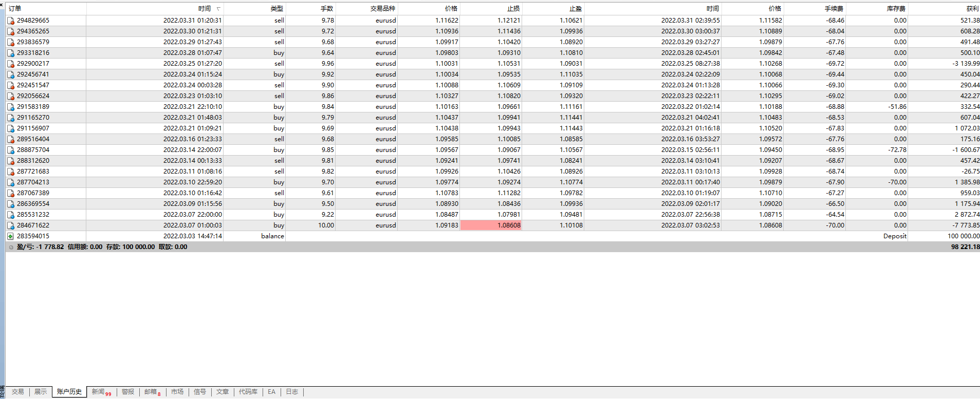Image resolution: width=980 pixels, height=399 pixels.
Task: Click the buy order icon for order 293318216
Action: 10,53
